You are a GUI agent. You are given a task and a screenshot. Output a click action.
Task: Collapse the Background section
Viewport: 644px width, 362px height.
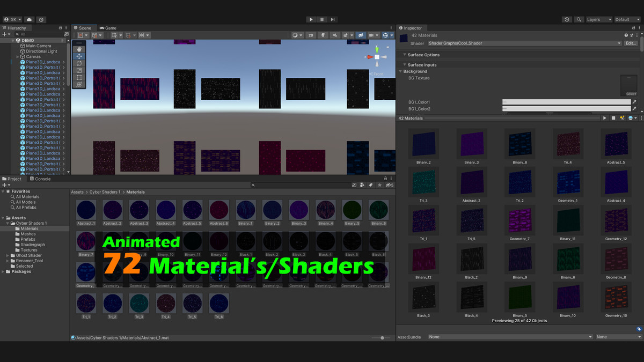click(400, 71)
